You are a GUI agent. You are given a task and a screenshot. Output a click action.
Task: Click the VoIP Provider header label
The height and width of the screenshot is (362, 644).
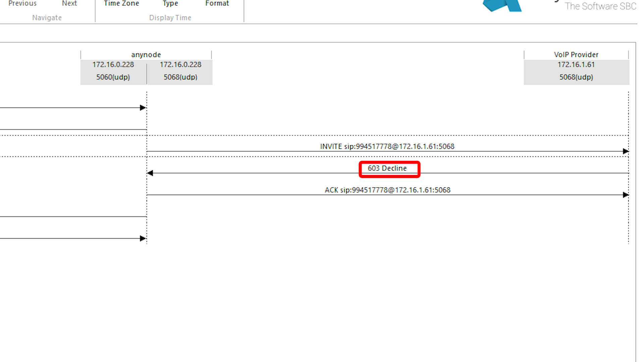click(576, 55)
